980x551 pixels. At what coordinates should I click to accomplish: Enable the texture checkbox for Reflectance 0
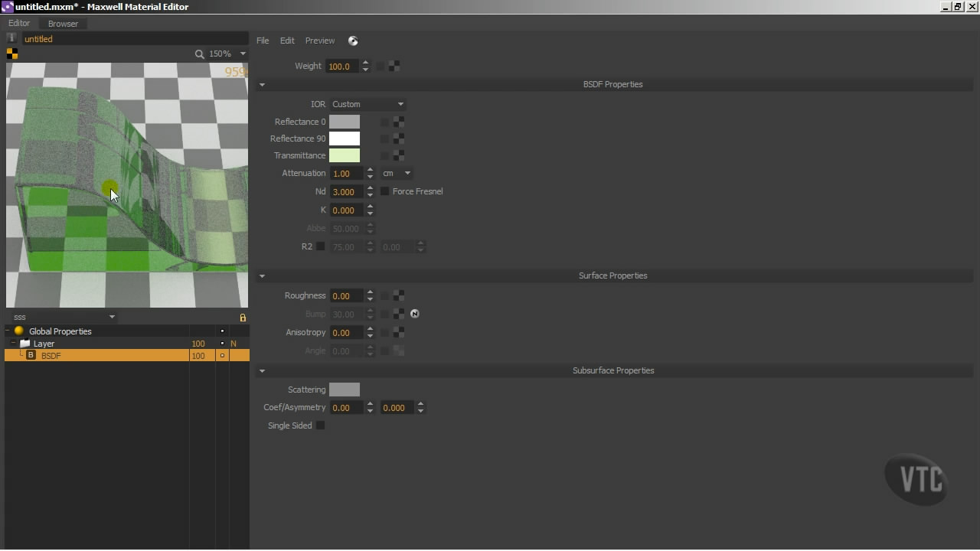(x=385, y=122)
